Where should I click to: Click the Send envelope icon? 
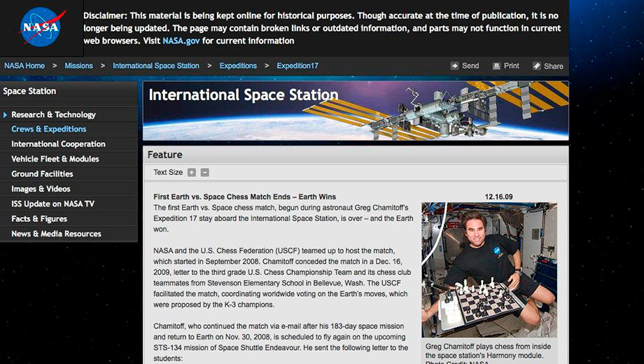pyautogui.click(x=454, y=66)
